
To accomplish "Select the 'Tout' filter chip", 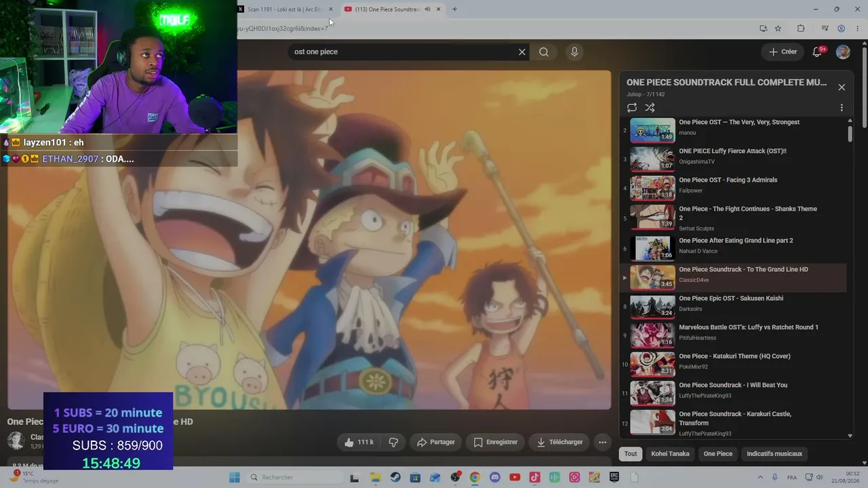I will coord(631,453).
